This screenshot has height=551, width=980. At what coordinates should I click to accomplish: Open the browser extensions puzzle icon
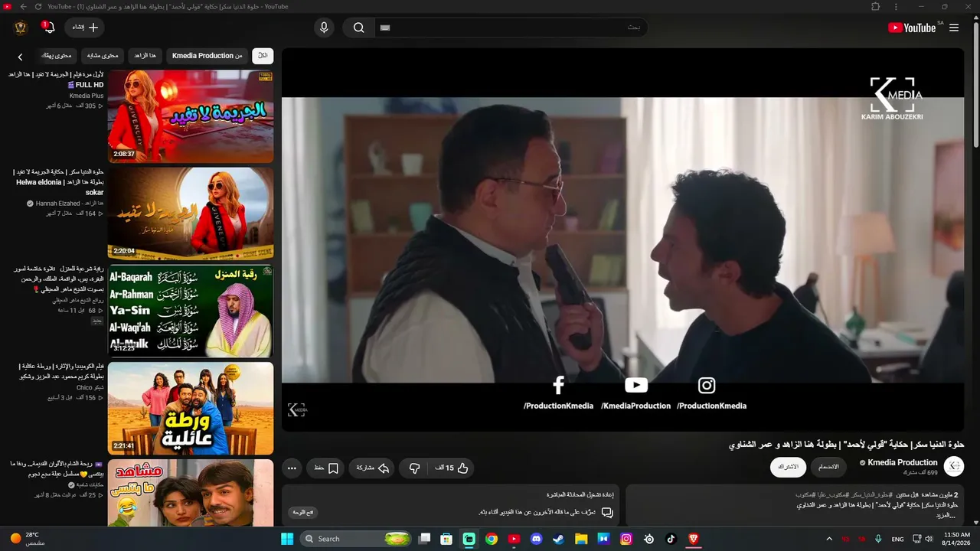876,6
